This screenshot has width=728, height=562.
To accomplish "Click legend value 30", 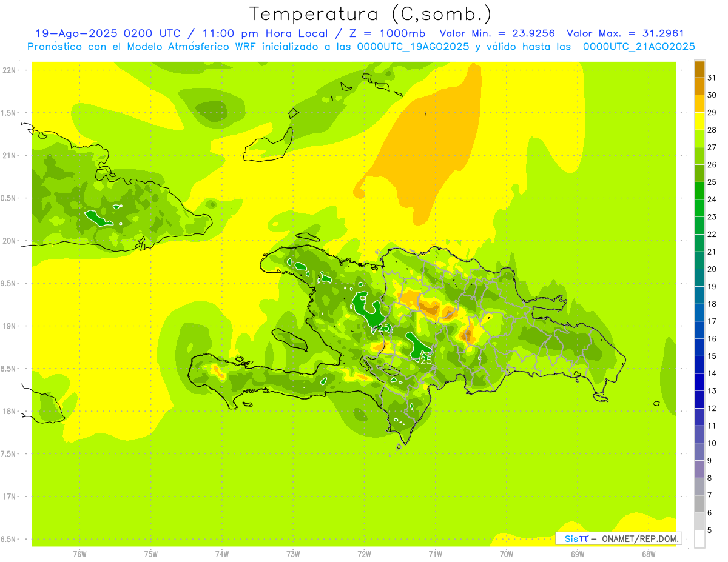I will pyautogui.click(x=712, y=95).
